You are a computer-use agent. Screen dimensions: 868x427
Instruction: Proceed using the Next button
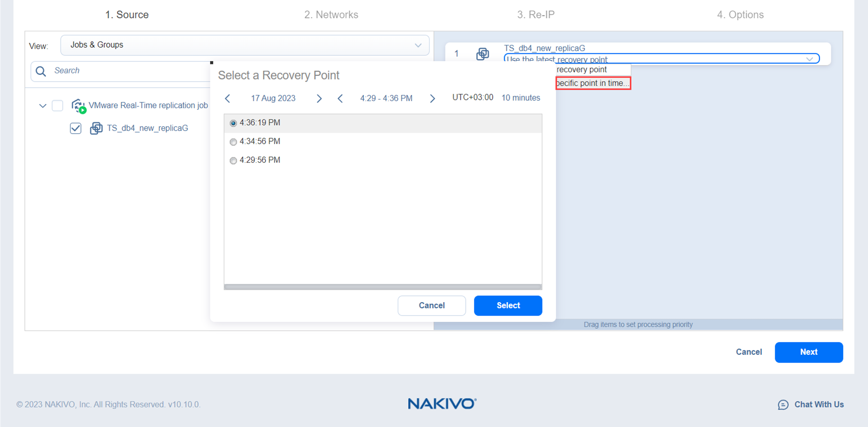click(x=809, y=352)
